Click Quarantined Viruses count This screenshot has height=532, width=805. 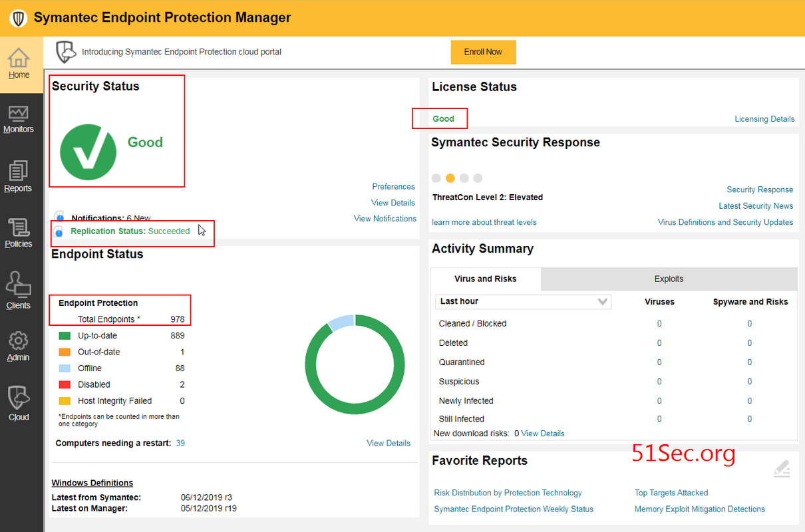pos(659,362)
